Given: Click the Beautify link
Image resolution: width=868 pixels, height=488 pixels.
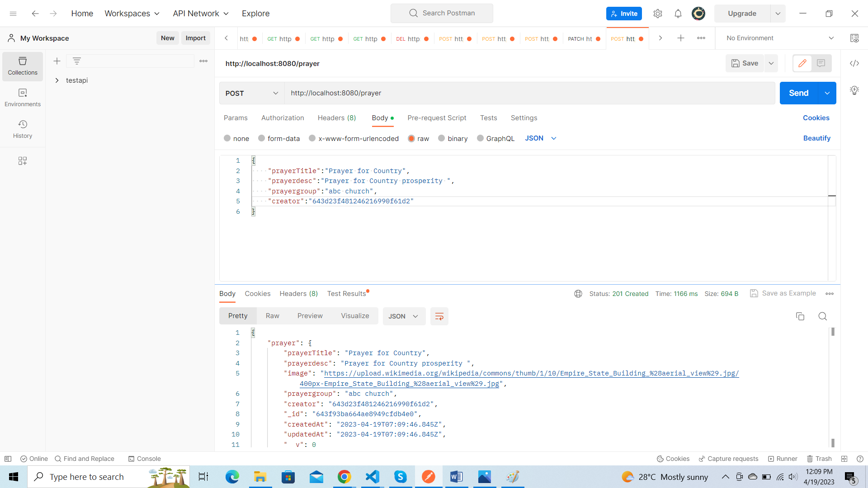Looking at the screenshot, I should pos(816,138).
